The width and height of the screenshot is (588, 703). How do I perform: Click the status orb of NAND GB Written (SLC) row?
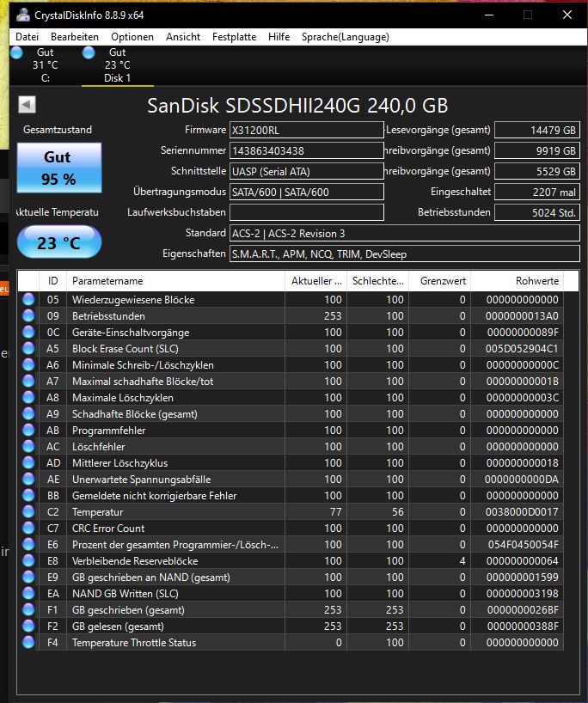28,594
